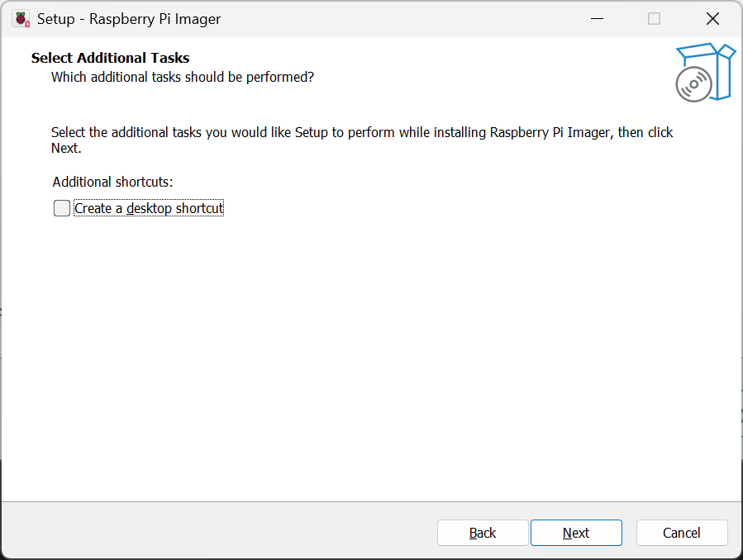Enable the Create a desktop shortcut checkbox

coord(62,208)
